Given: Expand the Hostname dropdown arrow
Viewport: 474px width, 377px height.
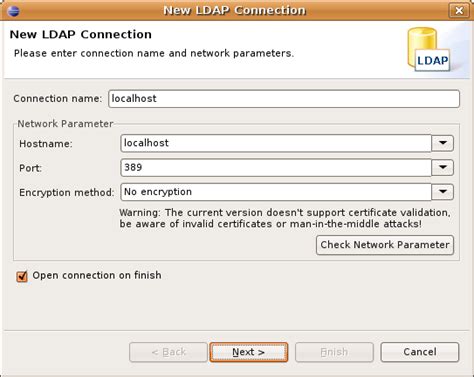Looking at the screenshot, I should coord(443,143).
